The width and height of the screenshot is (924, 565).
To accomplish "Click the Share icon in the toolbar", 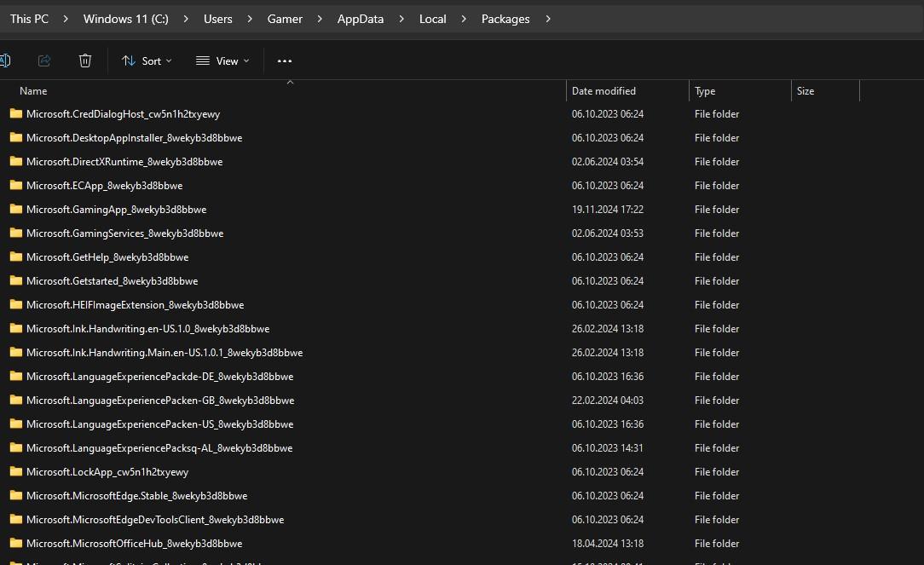I will point(44,61).
